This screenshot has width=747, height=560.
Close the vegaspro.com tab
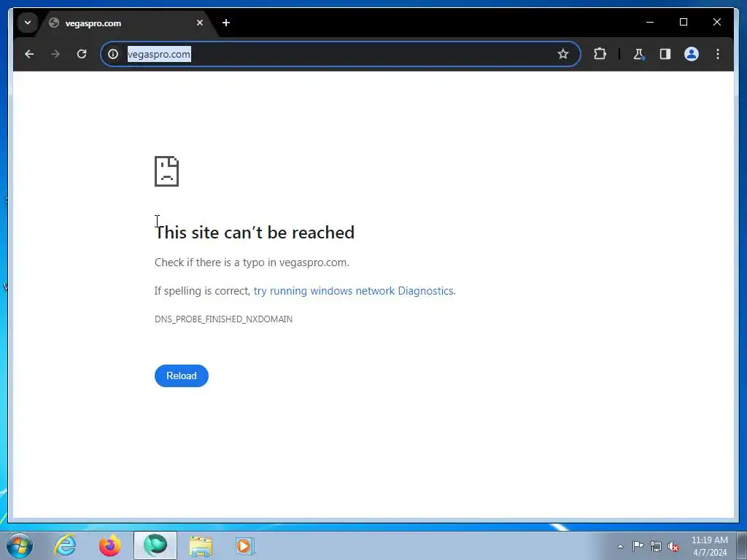point(200,23)
